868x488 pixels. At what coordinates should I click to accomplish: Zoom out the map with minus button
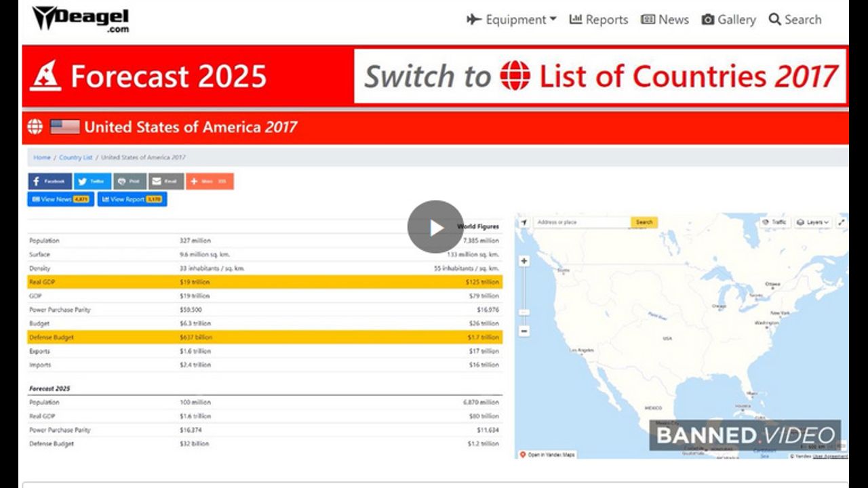click(524, 331)
